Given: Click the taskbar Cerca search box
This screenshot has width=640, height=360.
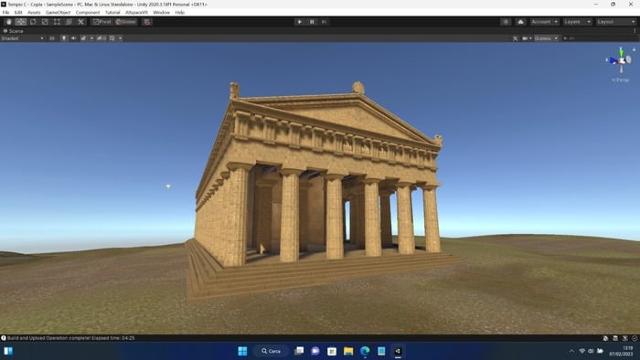Looking at the screenshot, I should (271, 351).
